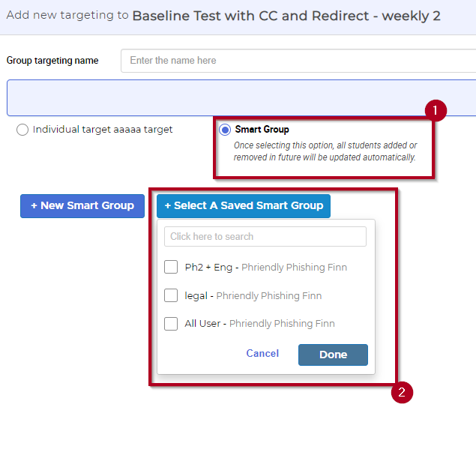Click the empty blue-outlined box below name field

coord(240,97)
